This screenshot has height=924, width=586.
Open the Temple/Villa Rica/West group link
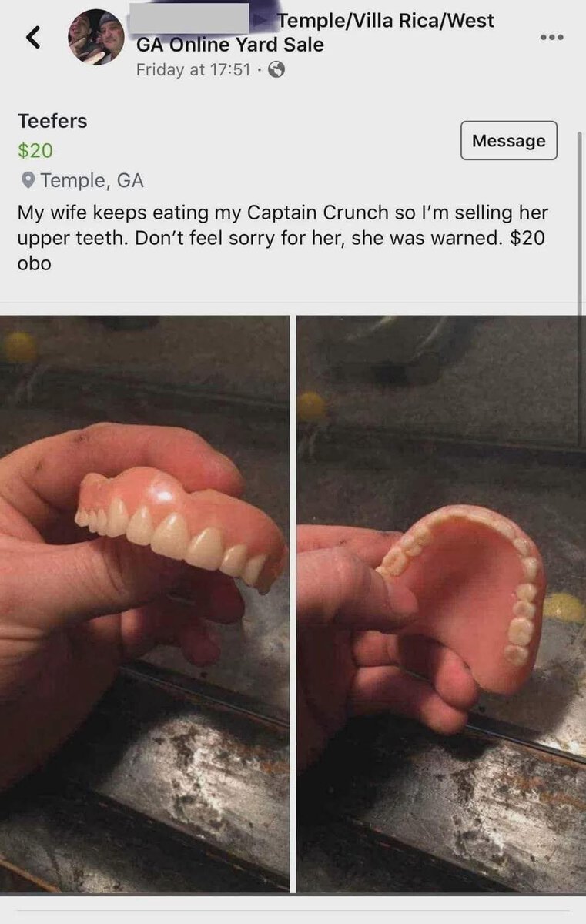point(386,20)
